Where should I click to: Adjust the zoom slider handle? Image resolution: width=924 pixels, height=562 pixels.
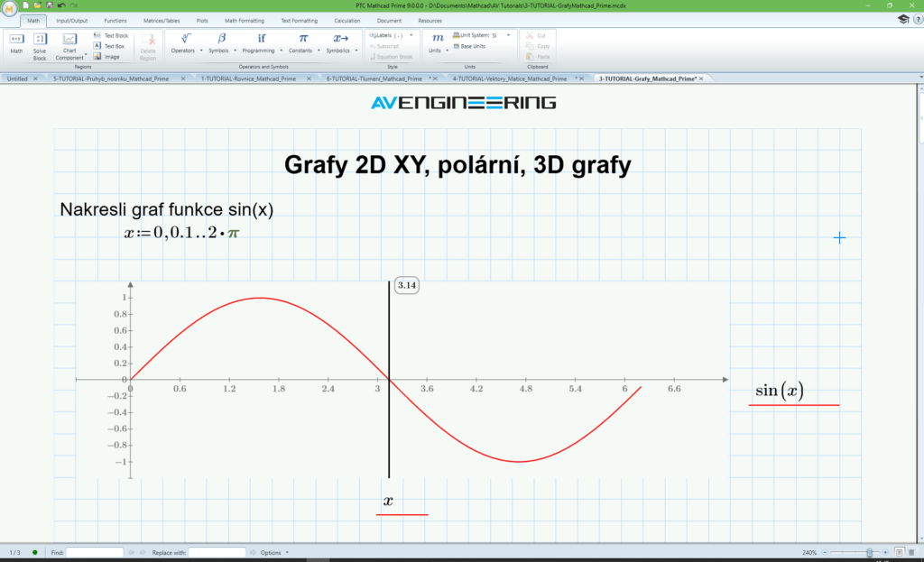coord(870,553)
